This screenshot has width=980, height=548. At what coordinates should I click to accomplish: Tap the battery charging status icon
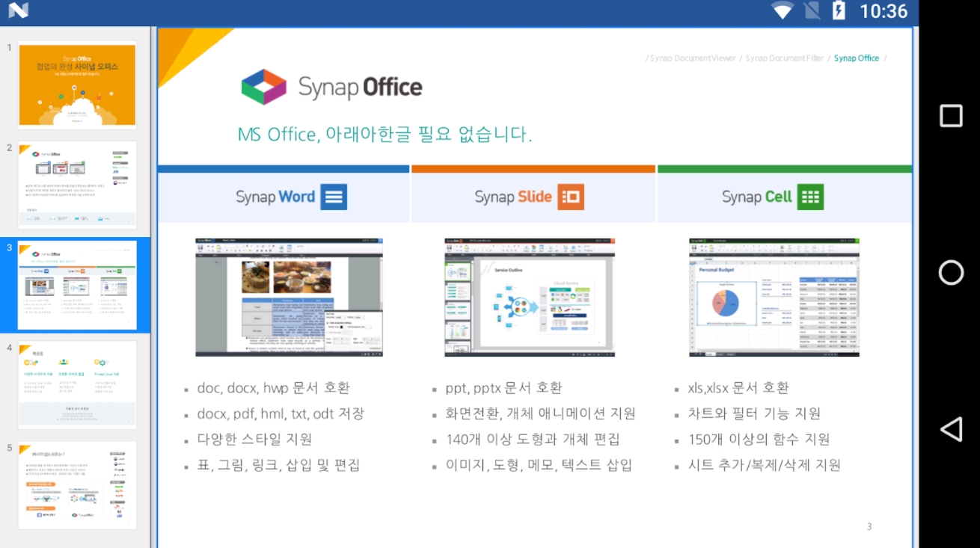pos(839,10)
